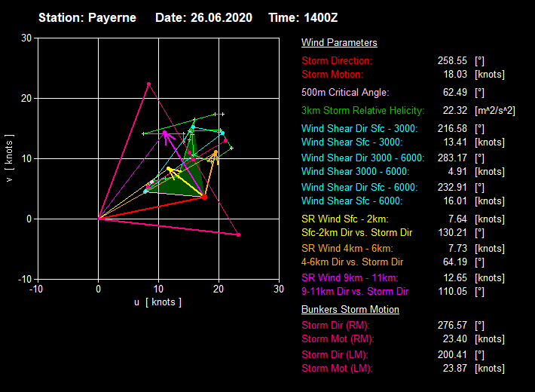The height and width of the screenshot is (392, 535).
Task: Click the cyan dot near plot's left
Action: click(x=145, y=191)
